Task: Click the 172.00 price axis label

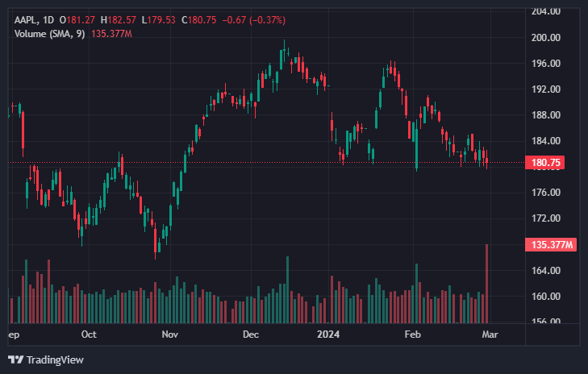Action: pyautogui.click(x=545, y=218)
